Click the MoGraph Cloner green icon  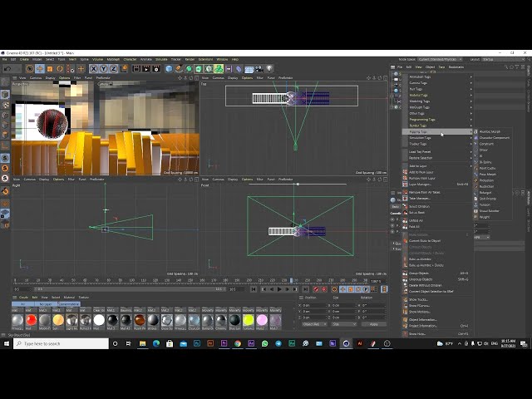pos(219,69)
